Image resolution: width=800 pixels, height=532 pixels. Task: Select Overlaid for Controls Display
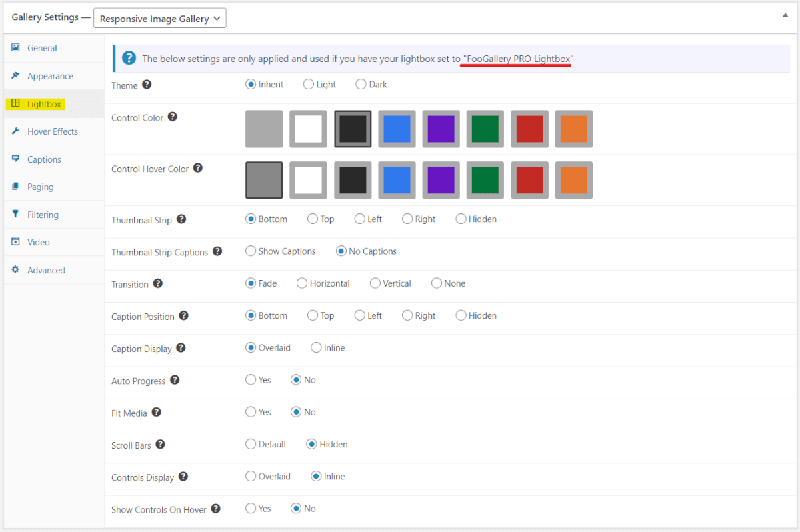tap(251, 476)
